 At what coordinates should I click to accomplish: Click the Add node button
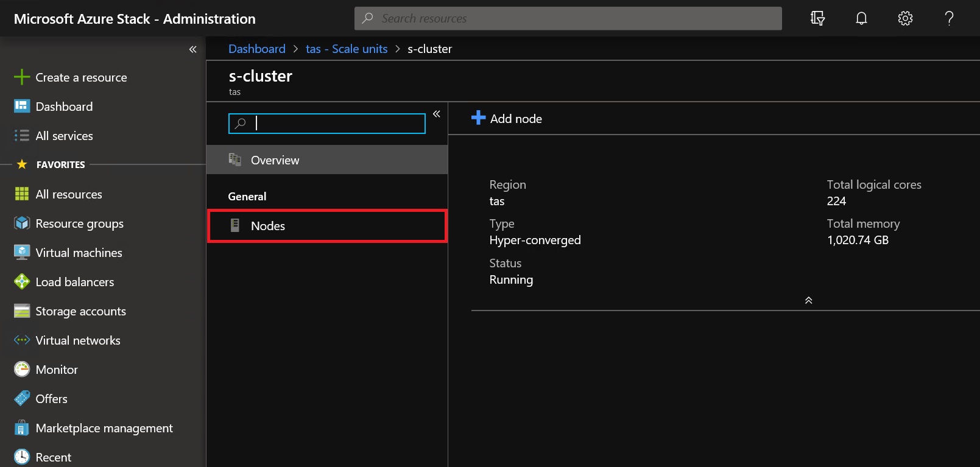(x=507, y=118)
